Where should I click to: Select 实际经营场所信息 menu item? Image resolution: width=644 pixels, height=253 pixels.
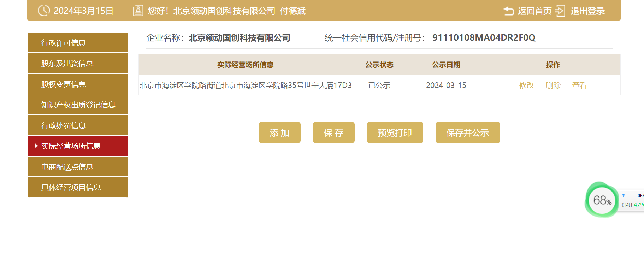click(x=78, y=146)
